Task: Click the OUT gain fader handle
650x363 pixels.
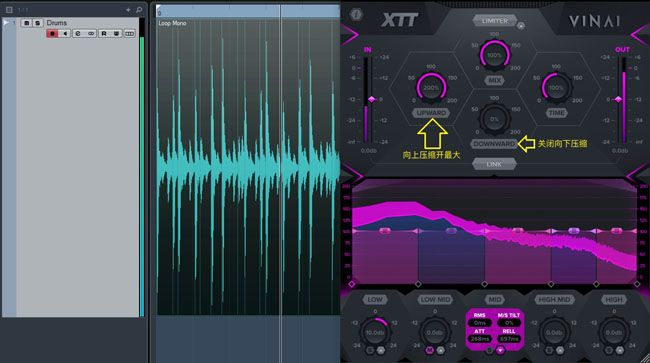Action: (619, 99)
